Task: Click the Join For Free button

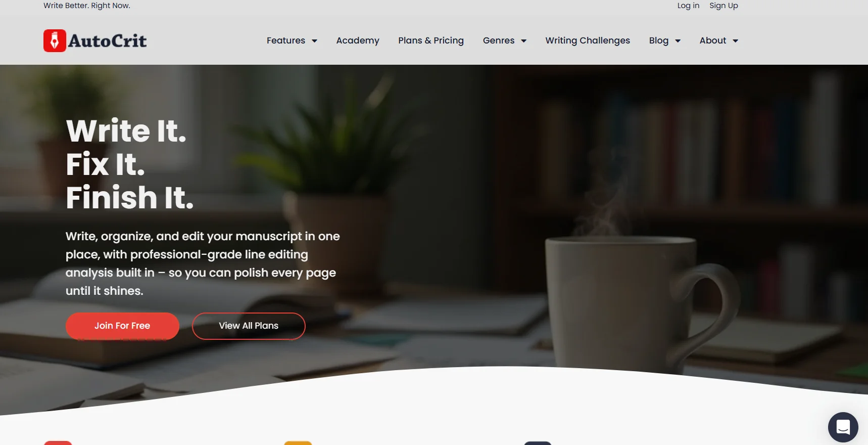Action: (122, 326)
